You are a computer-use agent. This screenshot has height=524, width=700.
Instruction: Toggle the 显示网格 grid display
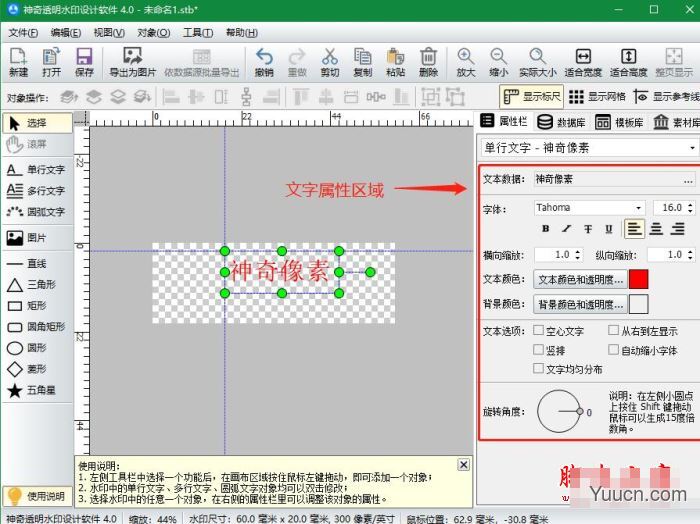coord(597,96)
